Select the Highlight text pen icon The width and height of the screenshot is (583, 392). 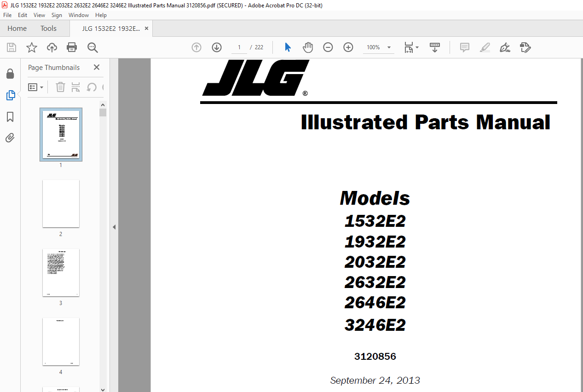pos(485,47)
